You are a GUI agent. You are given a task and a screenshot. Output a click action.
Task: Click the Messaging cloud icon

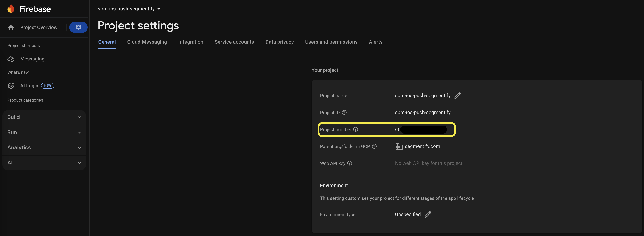tap(11, 59)
